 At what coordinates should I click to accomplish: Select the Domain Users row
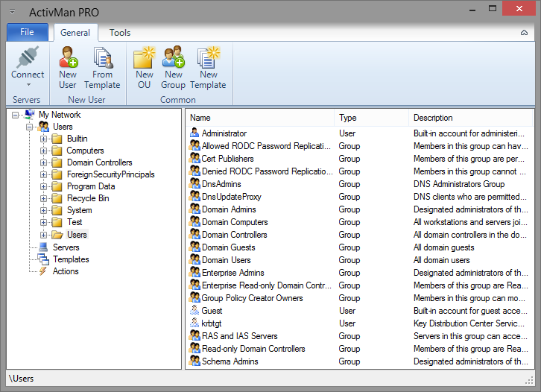(360, 260)
